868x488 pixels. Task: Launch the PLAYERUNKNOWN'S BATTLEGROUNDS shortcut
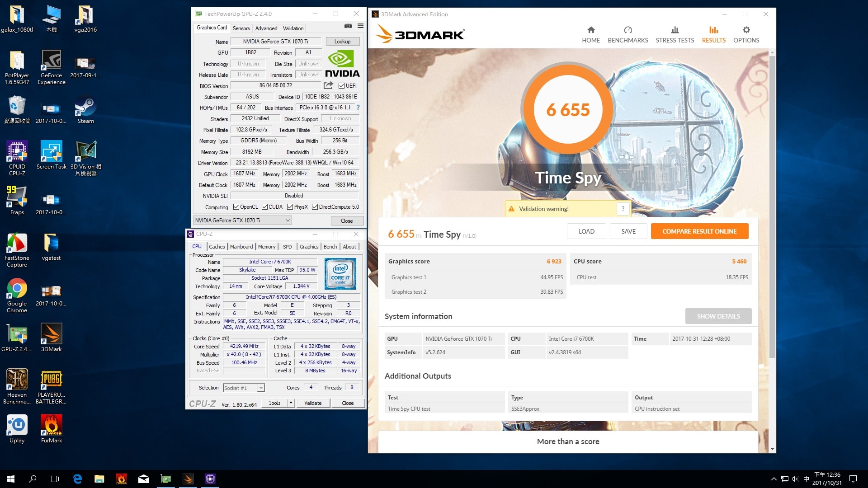tap(51, 386)
